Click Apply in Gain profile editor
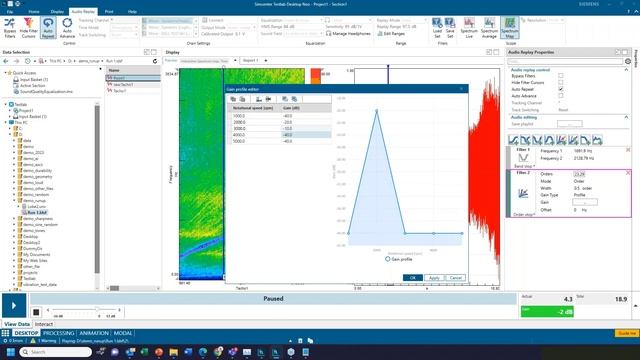Screen dimensions: 640x360 [434, 278]
